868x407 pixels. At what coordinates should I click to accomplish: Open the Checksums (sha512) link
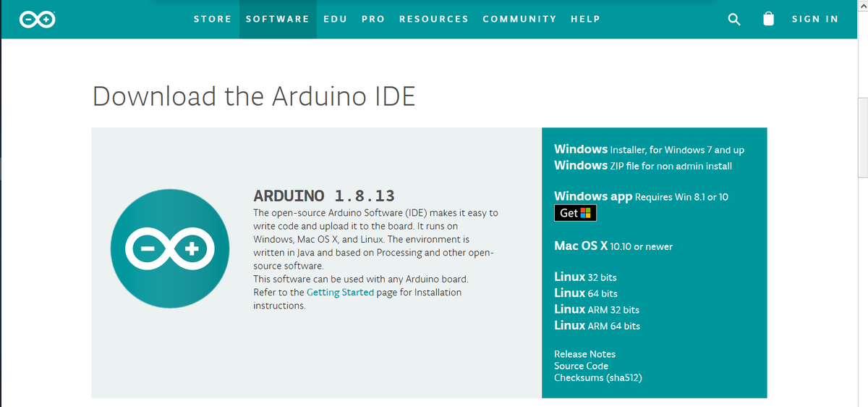point(598,378)
